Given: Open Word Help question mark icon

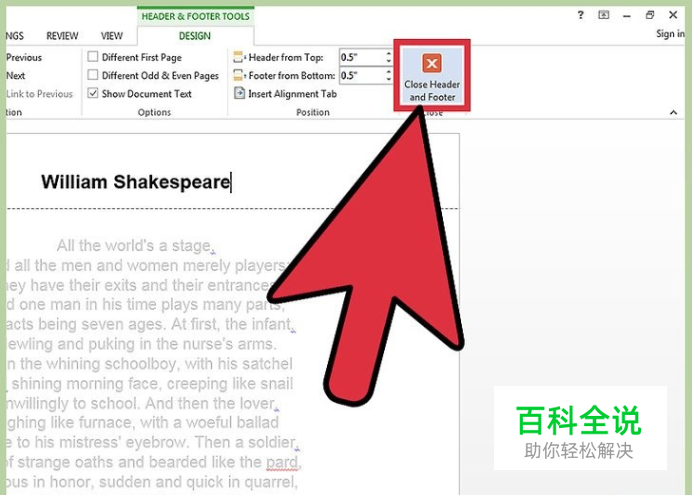Looking at the screenshot, I should 580,15.
